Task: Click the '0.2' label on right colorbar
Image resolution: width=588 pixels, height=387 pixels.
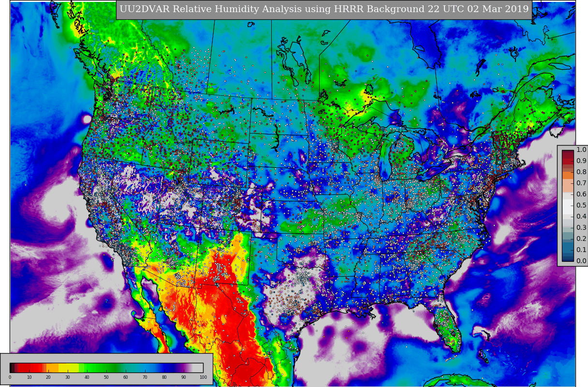Action: [581, 239]
